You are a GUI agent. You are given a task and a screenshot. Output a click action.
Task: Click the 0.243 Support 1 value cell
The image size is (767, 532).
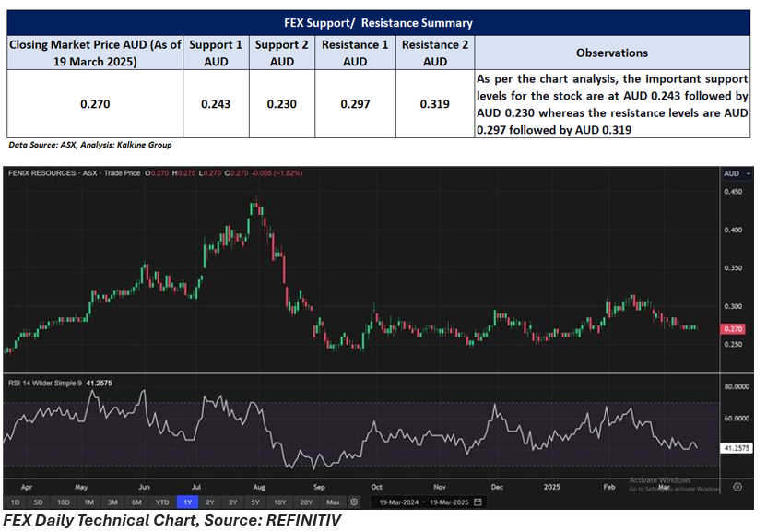click(216, 104)
